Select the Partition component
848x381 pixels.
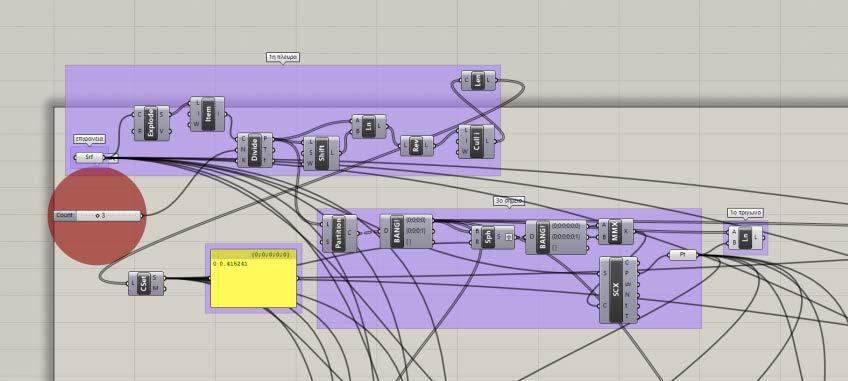[x=340, y=233]
